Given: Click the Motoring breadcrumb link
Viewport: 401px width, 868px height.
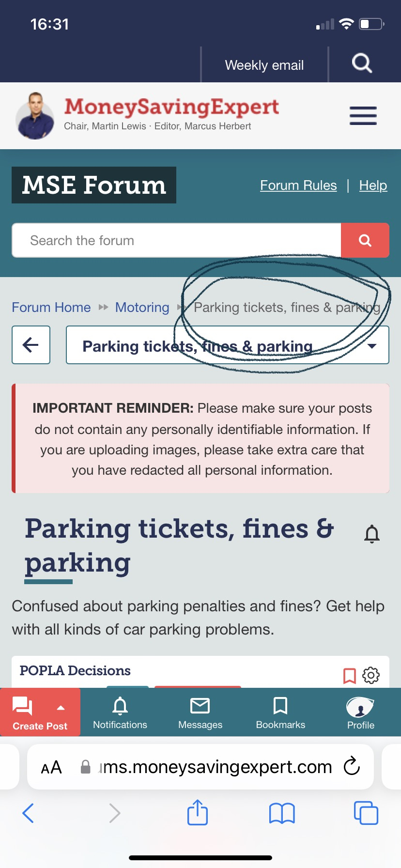Looking at the screenshot, I should (x=142, y=307).
